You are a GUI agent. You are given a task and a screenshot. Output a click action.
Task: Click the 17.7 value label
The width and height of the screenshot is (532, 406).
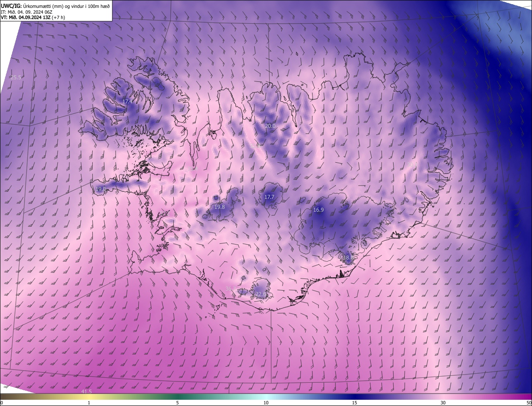click(269, 197)
